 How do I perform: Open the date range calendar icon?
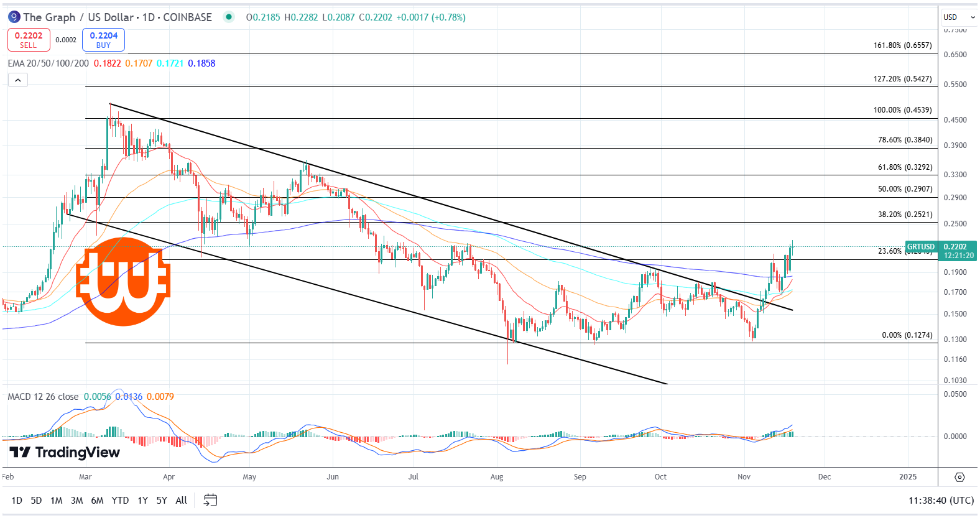click(211, 500)
